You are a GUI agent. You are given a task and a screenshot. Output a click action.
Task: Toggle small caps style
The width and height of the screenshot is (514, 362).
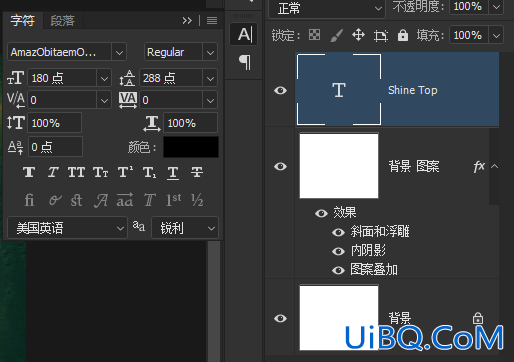100,172
